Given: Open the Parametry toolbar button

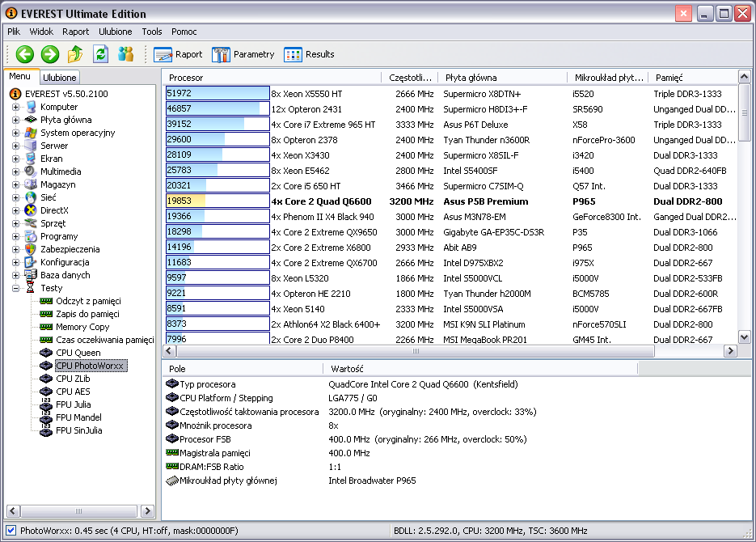Looking at the screenshot, I should 243,54.
